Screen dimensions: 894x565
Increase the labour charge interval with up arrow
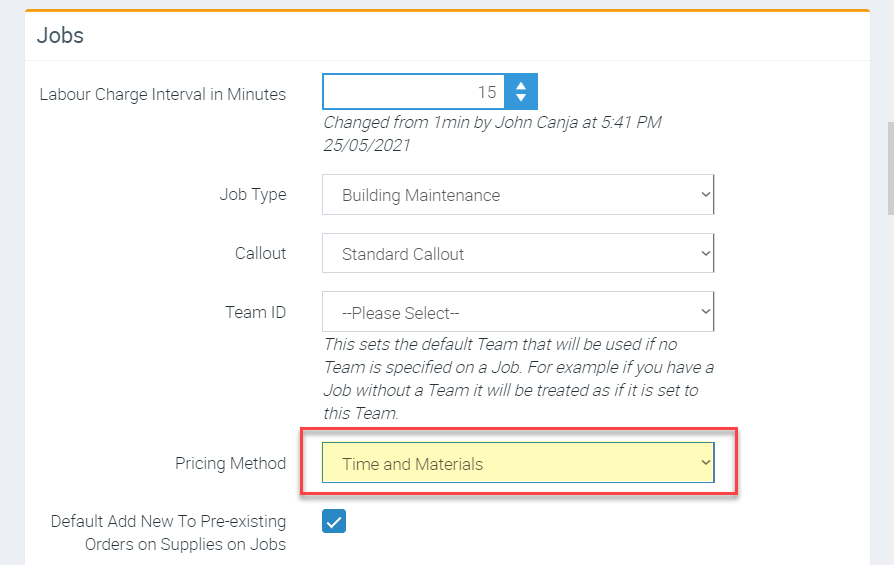pyautogui.click(x=520, y=85)
